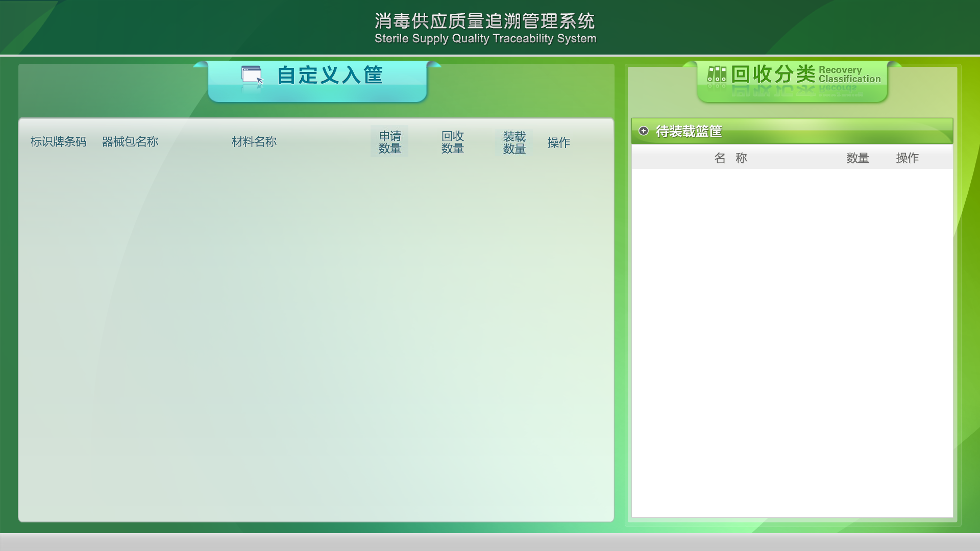980x551 pixels.
Task: Click 操作 header in the left table
Action: coord(558,143)
